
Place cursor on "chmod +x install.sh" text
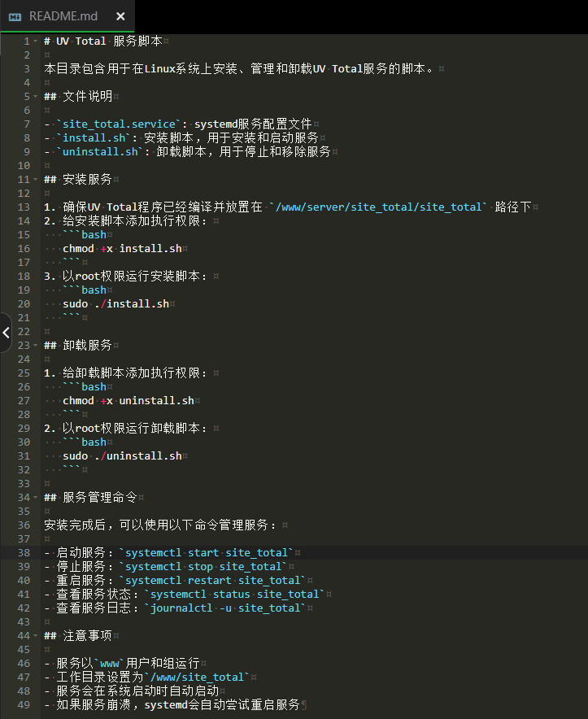[122, 249]
